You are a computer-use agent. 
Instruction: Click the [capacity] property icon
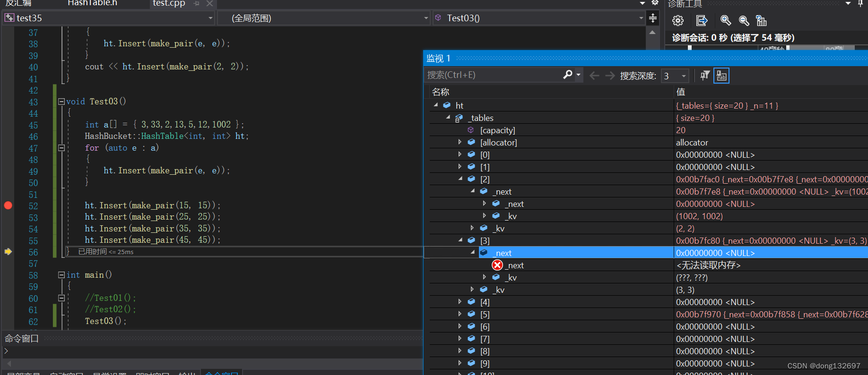[471, 130]
